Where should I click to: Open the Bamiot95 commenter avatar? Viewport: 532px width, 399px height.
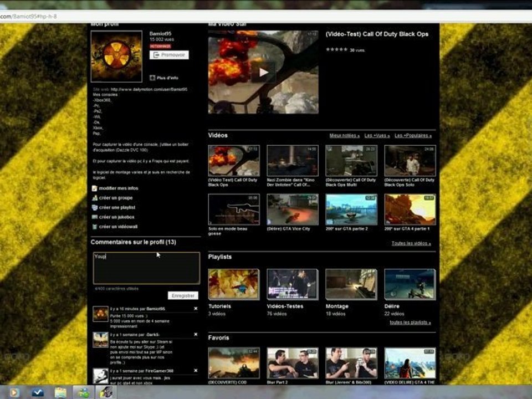click(100, 314)
